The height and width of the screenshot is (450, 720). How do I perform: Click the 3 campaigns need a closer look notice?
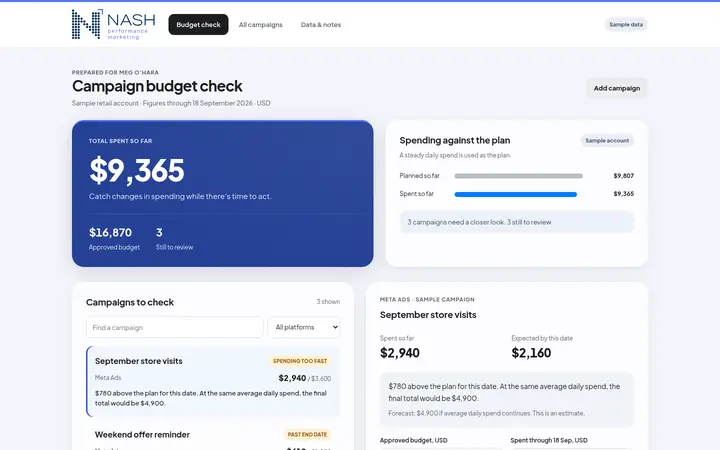517,222
